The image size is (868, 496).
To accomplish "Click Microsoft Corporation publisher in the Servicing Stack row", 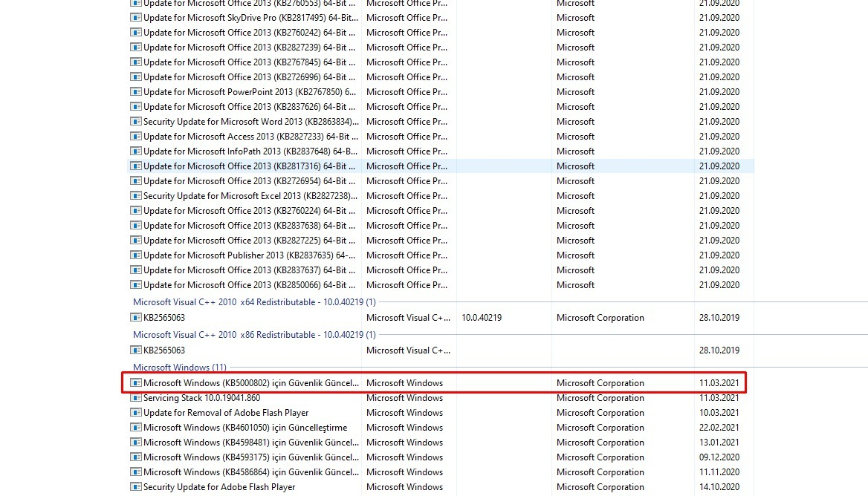I will click(600, 397).
